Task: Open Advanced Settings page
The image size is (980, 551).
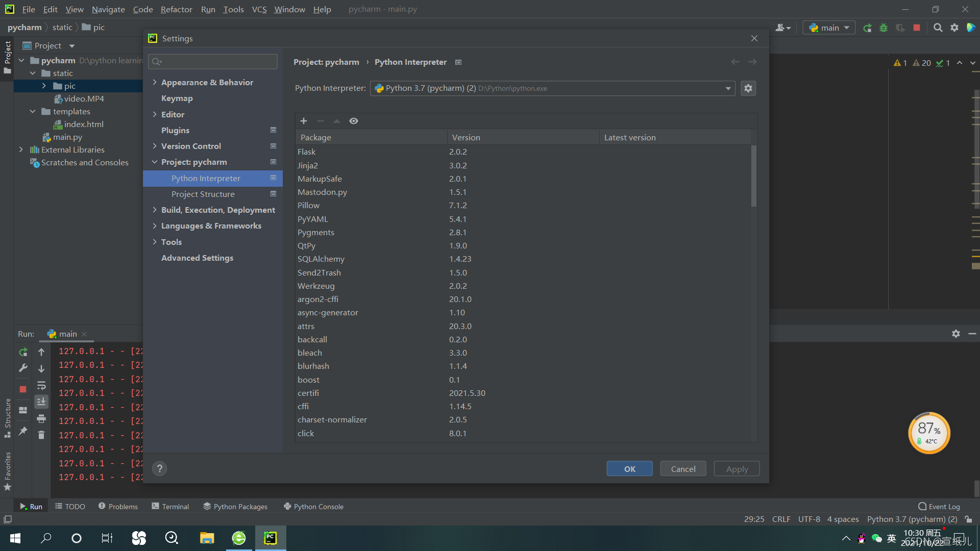Action: (x=197, y=258)
